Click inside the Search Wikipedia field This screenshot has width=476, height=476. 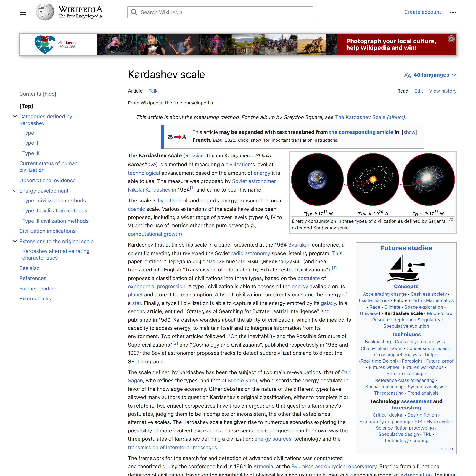point(220,12)
